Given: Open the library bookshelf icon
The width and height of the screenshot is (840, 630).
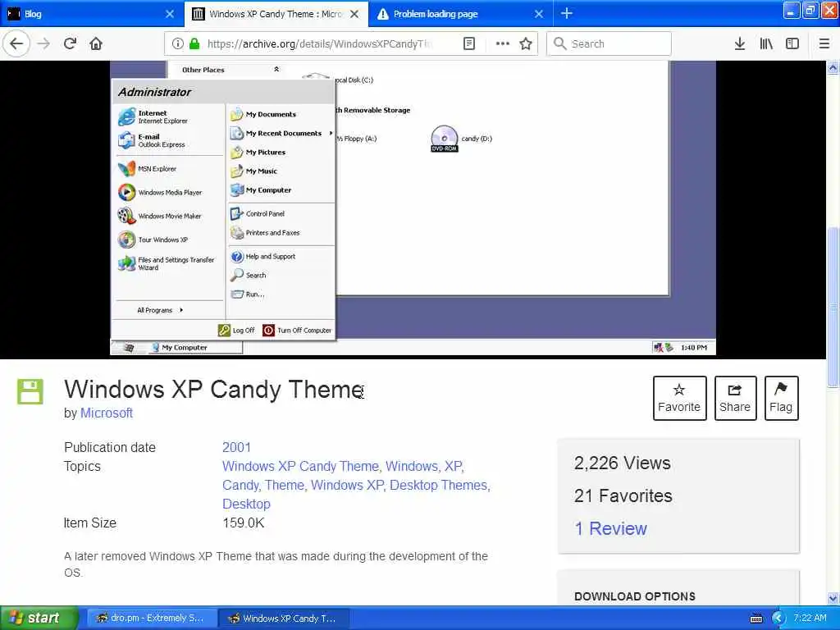Looking at the screenshot, I should click(766, 43).
